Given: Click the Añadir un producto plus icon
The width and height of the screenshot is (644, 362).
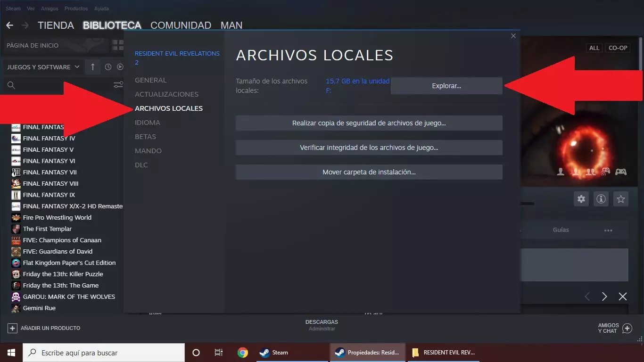Looking at the screenshot, I should click(13, 328).
